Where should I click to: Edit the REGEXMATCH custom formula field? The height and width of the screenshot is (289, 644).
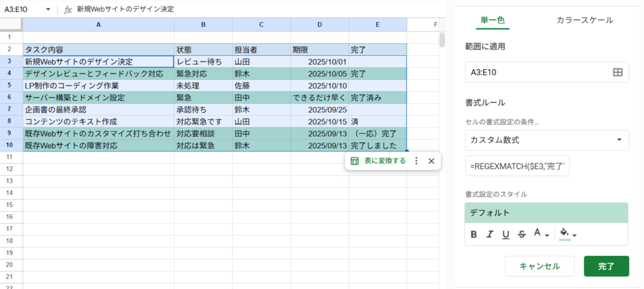(x=517, y=167)
